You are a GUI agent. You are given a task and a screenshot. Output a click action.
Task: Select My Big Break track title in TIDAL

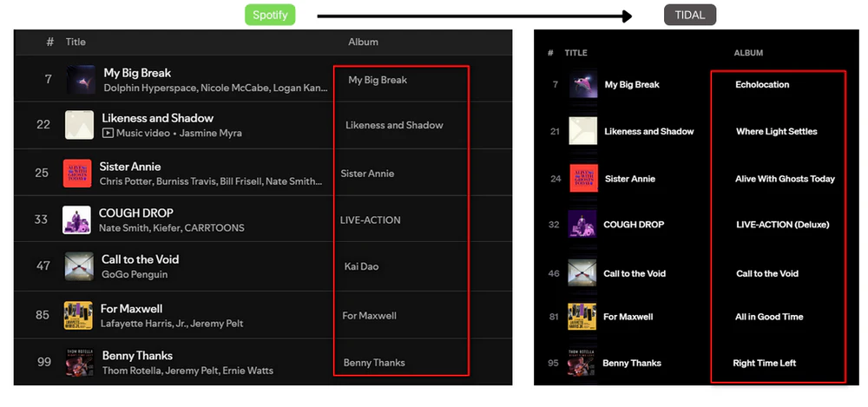pos(632,85)
